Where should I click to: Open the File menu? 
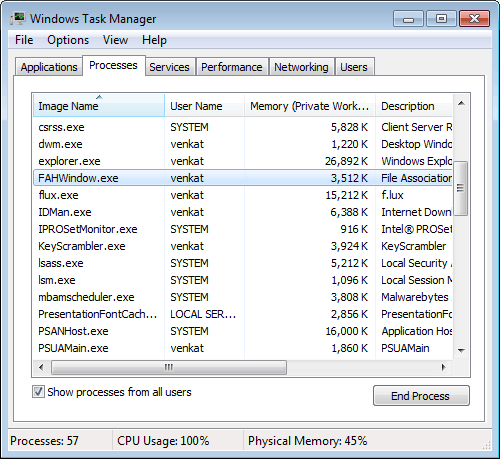(x=24, y=40)
